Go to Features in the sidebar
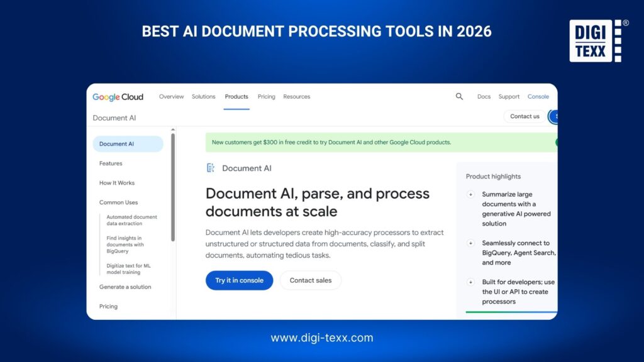This screenshot has height=362, width=644. (111, 163)
